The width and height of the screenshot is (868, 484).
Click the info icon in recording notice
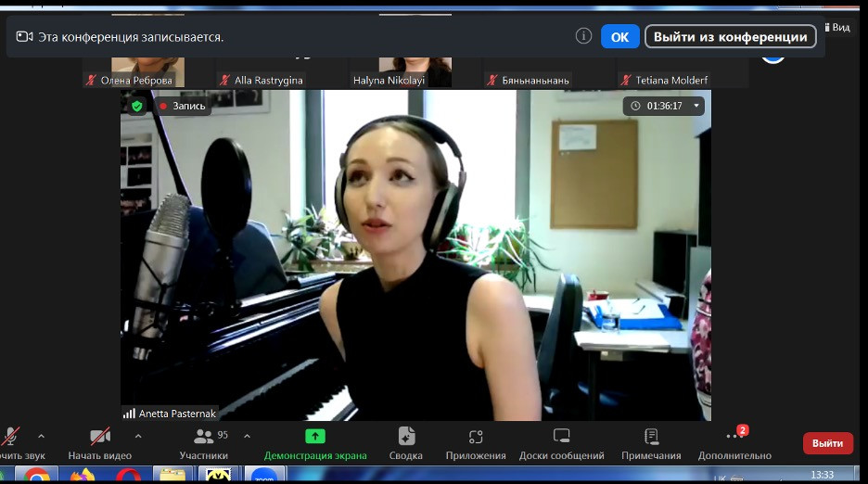coord(583,36)
